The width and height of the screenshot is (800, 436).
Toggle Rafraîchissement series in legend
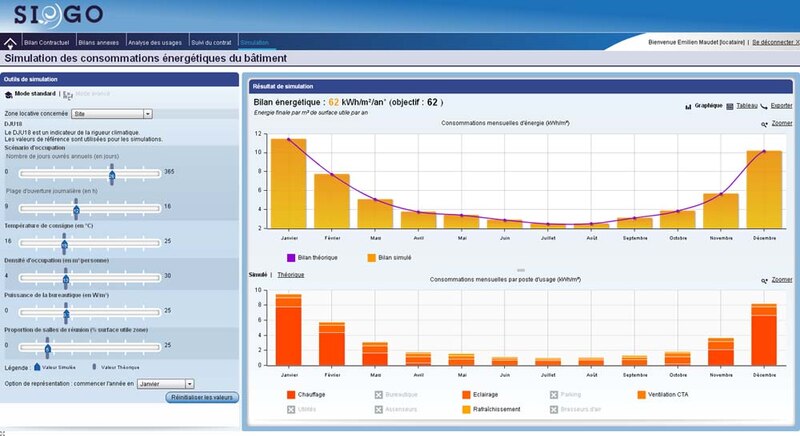466,409
